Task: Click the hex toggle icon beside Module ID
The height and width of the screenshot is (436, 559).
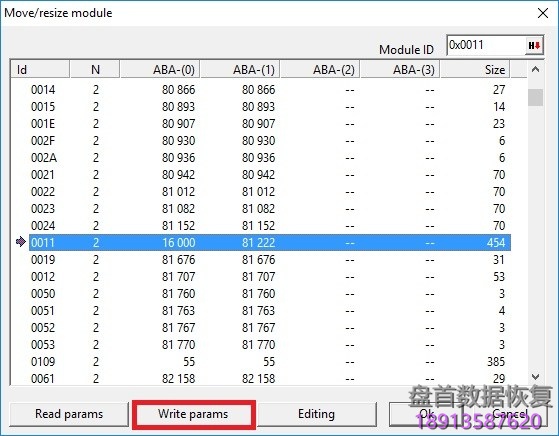Action: [534, 45]
